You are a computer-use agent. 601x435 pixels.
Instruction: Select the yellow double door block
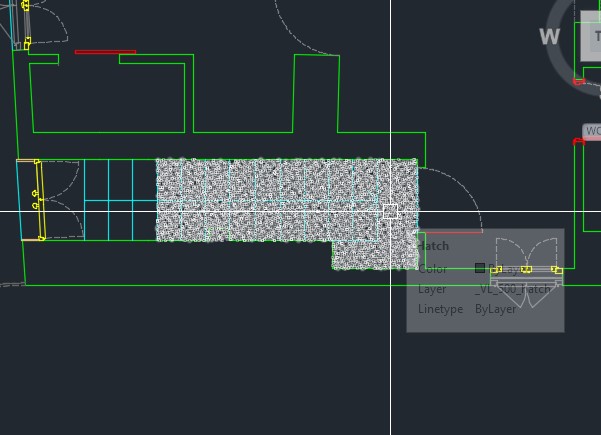pos(526,268)
